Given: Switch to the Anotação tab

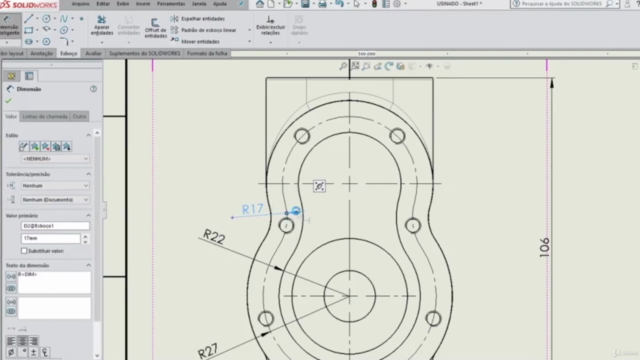Looking at the screenshot, I should point(42,53).
